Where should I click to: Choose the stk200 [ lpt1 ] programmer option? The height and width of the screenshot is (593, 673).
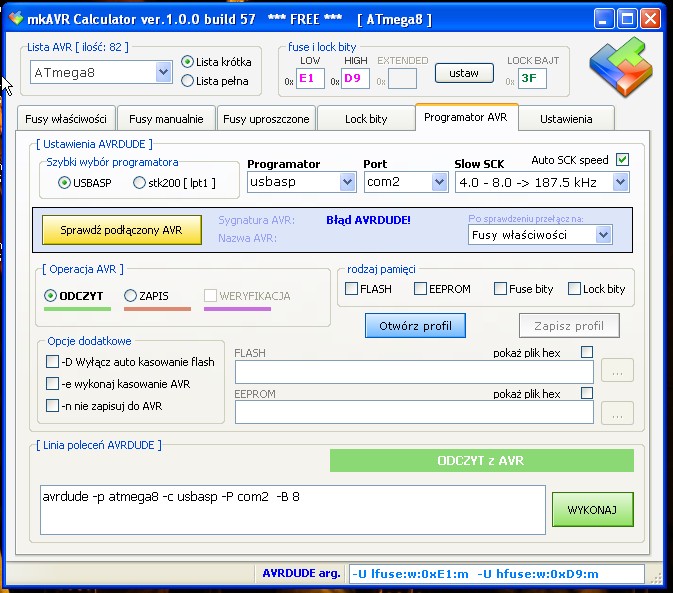pyautogui.click(x=139, y=183)
